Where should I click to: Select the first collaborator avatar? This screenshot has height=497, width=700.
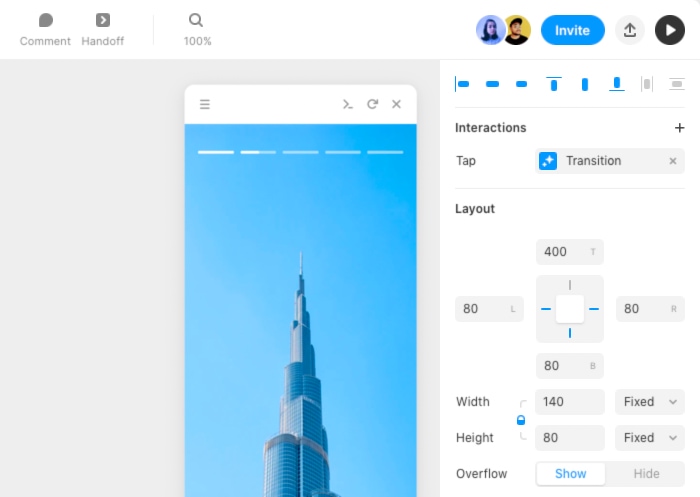[x=491, y=30]
